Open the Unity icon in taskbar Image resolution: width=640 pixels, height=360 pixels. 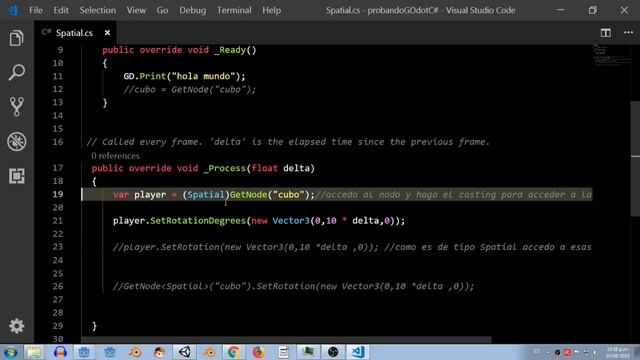[x=184, y=352]
